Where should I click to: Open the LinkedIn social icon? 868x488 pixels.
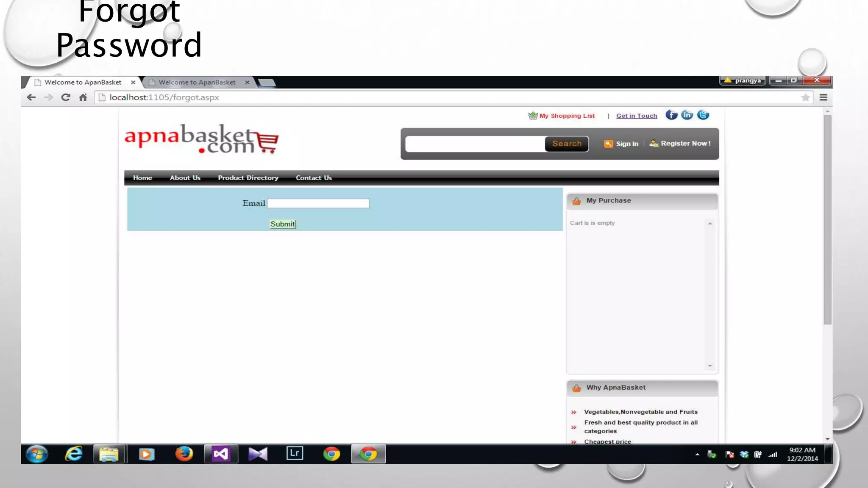click(687, 115)
